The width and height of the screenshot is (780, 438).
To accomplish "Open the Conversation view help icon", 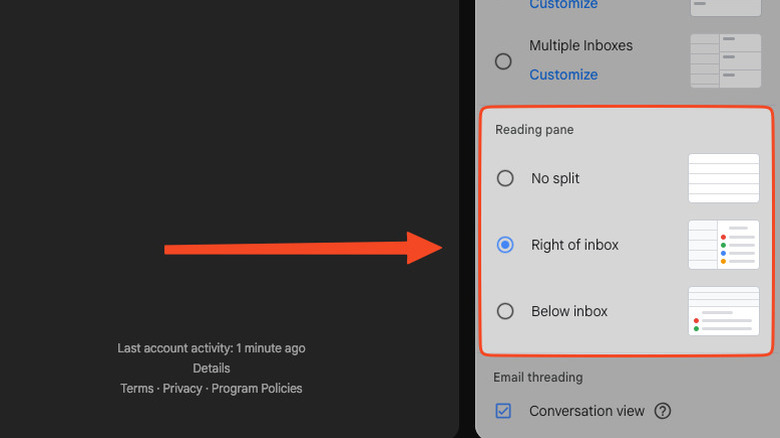I will [x=662, y=411].
